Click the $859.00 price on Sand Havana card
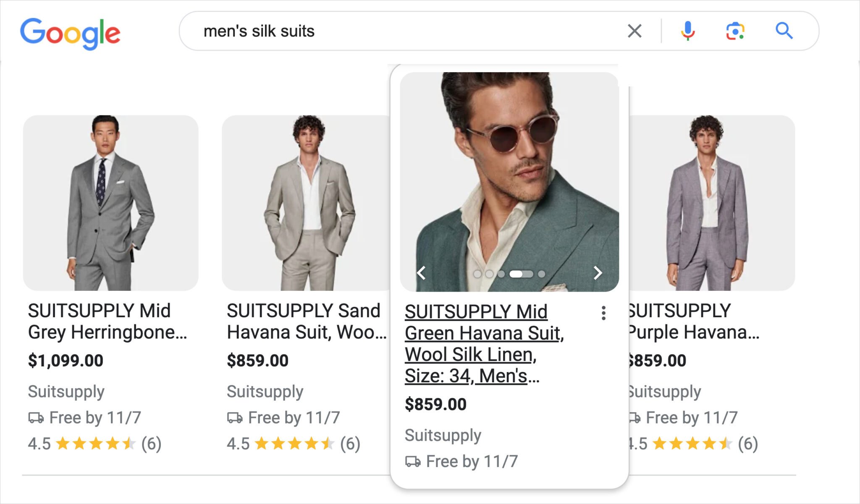860x504 pixels. click(x=257, y=360)
